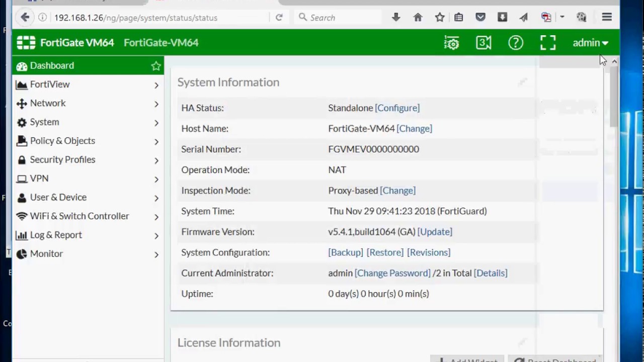Click the HA Status Configure link
This screenshot has height=362, width=644.
pos(397,108)
